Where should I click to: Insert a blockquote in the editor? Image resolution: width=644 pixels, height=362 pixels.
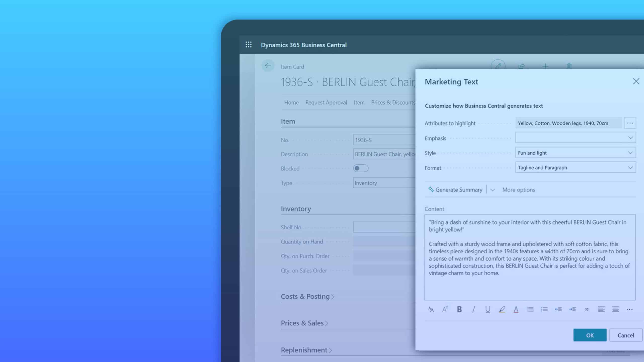tap(587, 309)
